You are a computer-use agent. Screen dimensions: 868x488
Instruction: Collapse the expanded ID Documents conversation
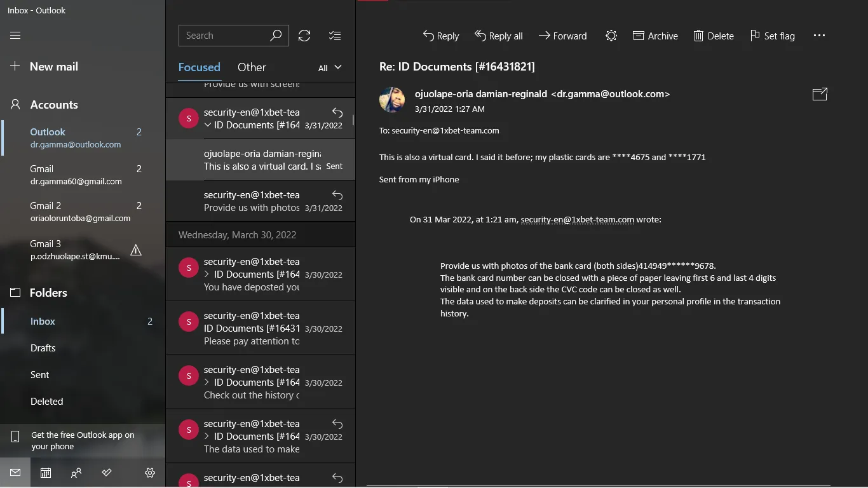click(x=207, y=125)
